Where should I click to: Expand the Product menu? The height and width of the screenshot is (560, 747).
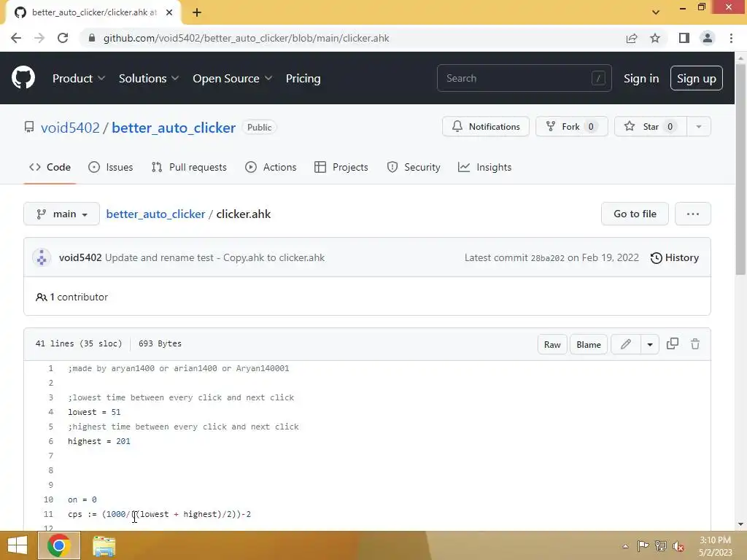pyautogui.click(x=79, y=78)
